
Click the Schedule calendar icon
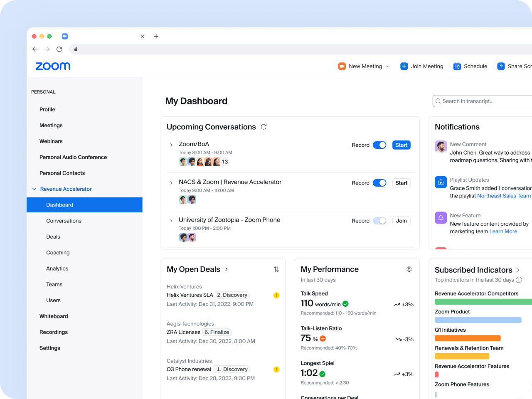coord(457,66)
